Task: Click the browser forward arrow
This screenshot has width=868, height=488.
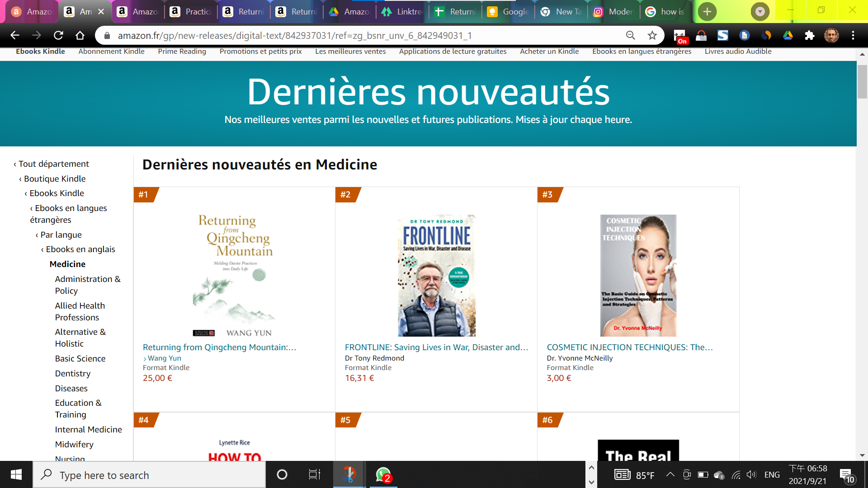Action: [x=37, y=35]
